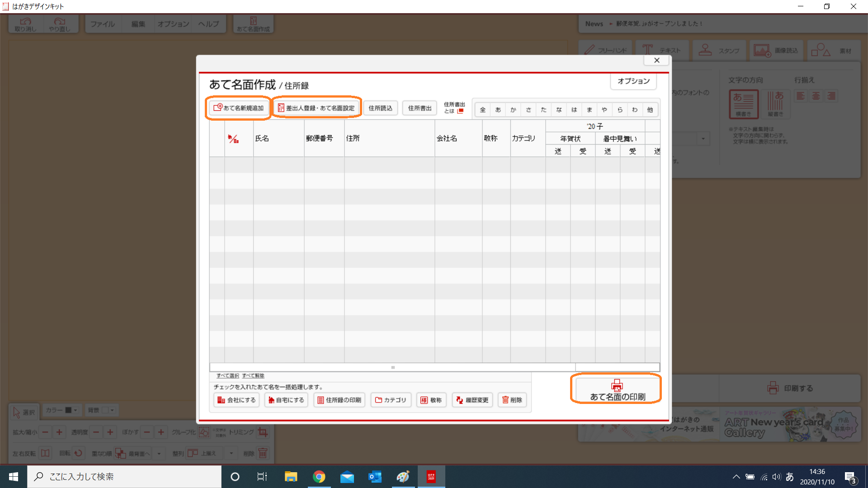Select the わ kana filter tab
This screenshot has width=868, height=488.
635,110
